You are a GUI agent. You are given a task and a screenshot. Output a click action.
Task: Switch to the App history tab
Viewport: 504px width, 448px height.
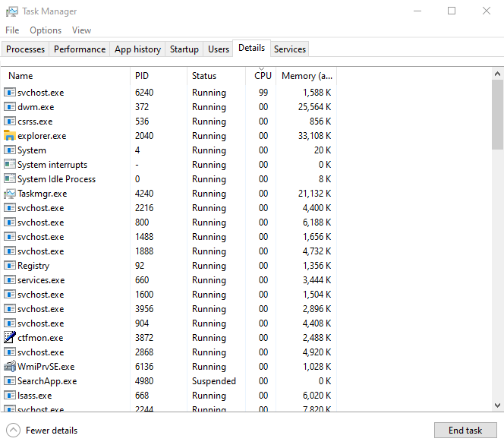tap(137, 49)
